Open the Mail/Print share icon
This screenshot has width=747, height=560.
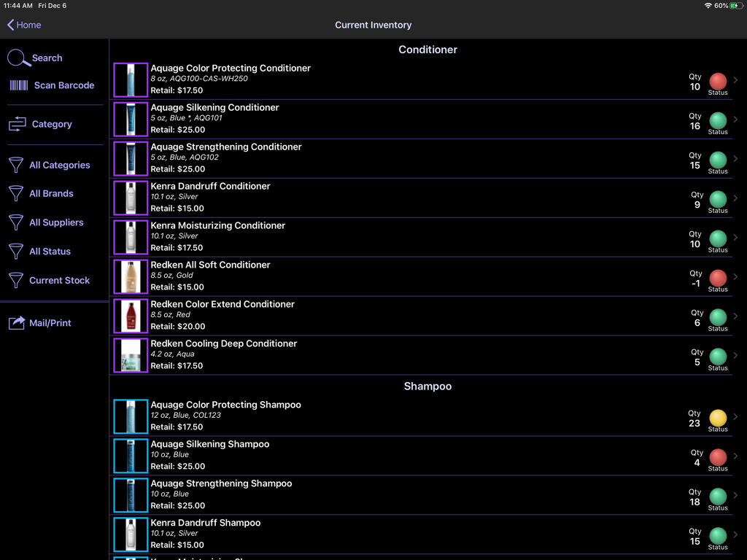(x=18, y=322)
